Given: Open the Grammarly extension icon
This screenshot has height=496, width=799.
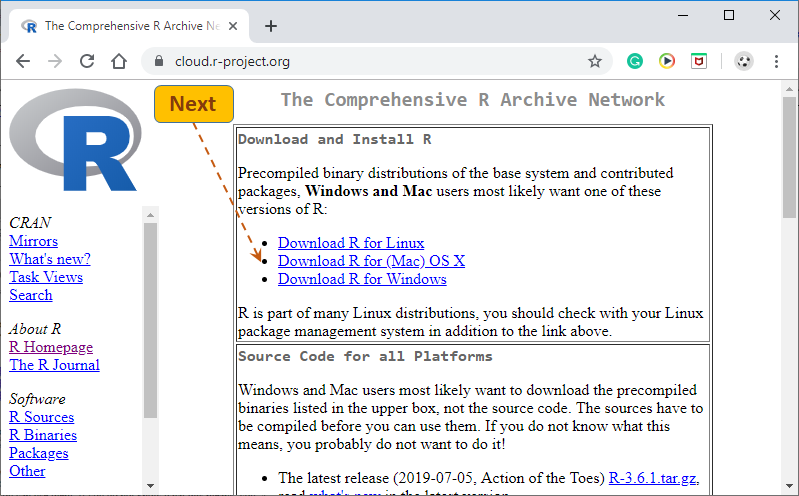Looking at the screenshot, I should (634, 61).
